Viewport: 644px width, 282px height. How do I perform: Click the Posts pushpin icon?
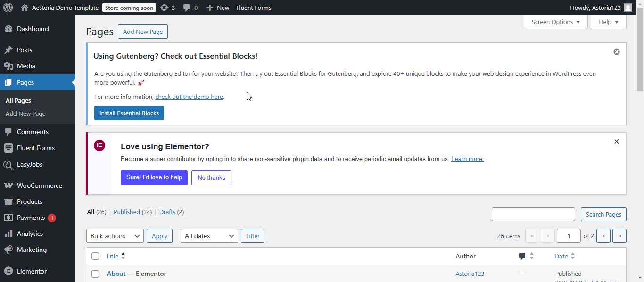(x=8, y=50)
